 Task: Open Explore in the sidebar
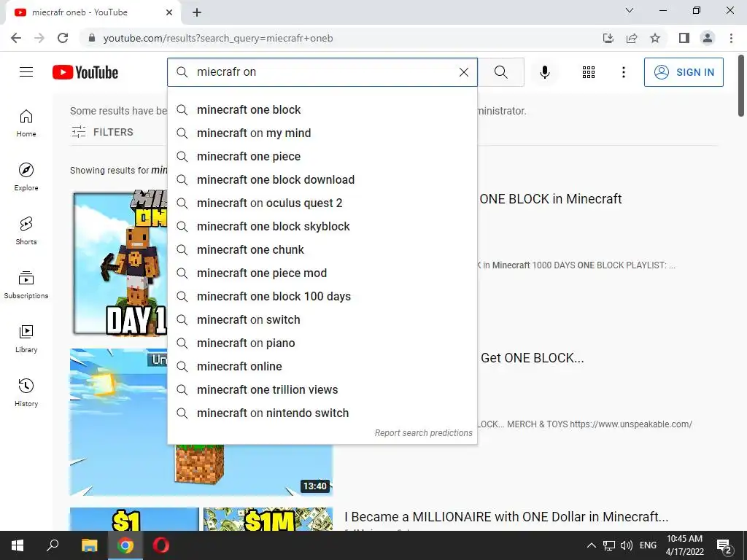click(26, 177)
